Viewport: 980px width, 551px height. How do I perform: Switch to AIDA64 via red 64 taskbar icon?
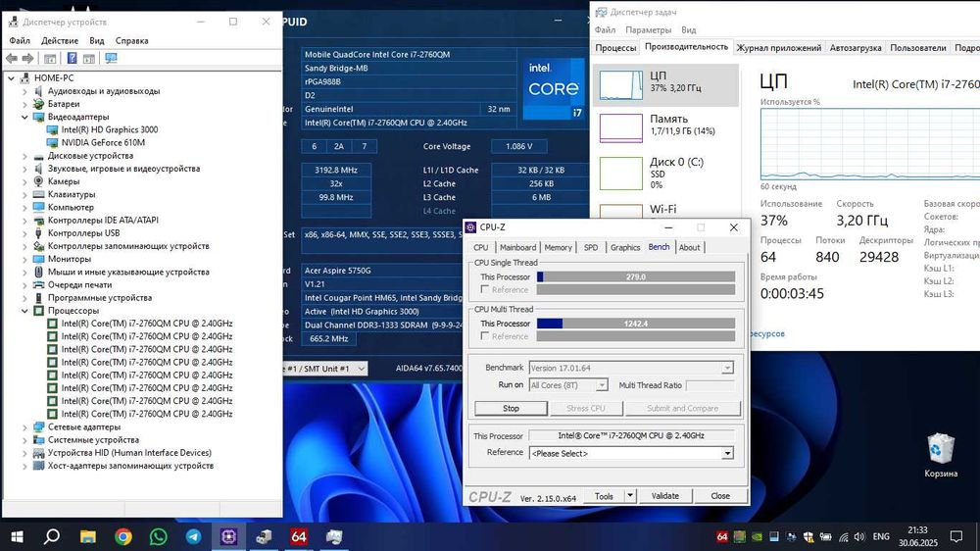pyautogui.click(x=299, y=536)
